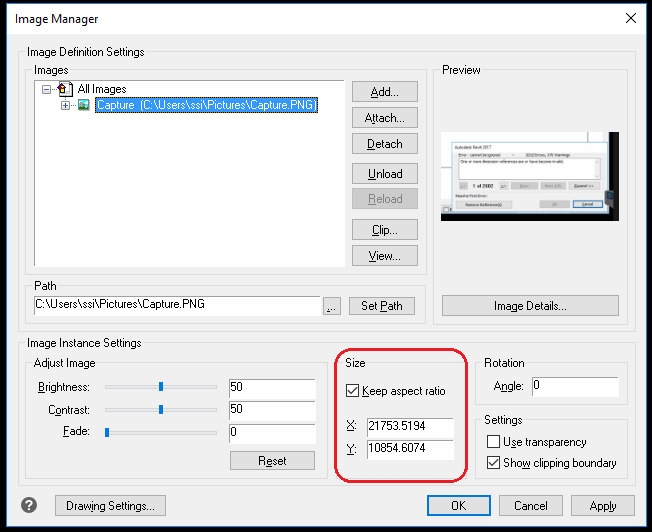Confirm with the OK button
This screenshot has height=532, width=652.
[x=459, y=505]
